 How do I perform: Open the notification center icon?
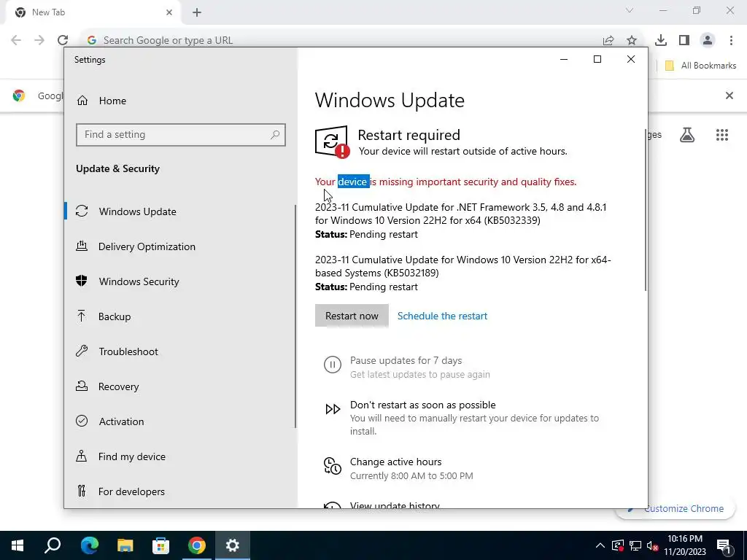coord(724,545)
